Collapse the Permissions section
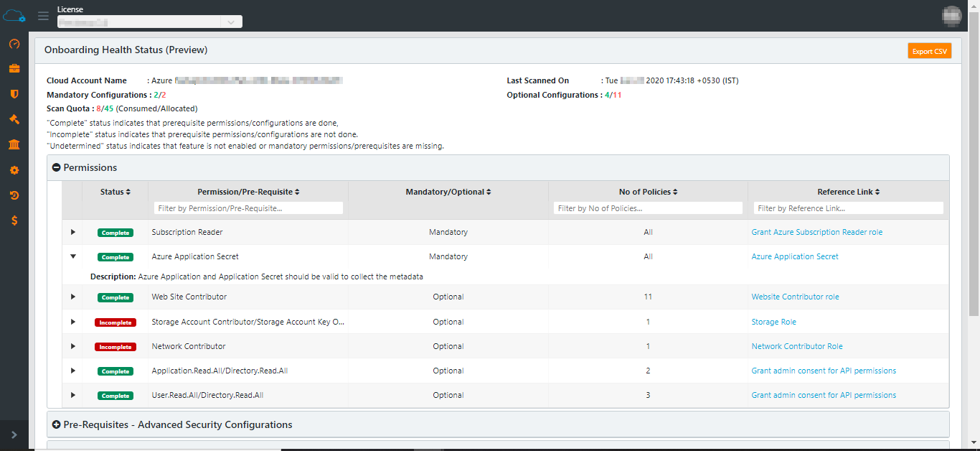Viewport: 980px width, 451px height. [x=57, y=167]
